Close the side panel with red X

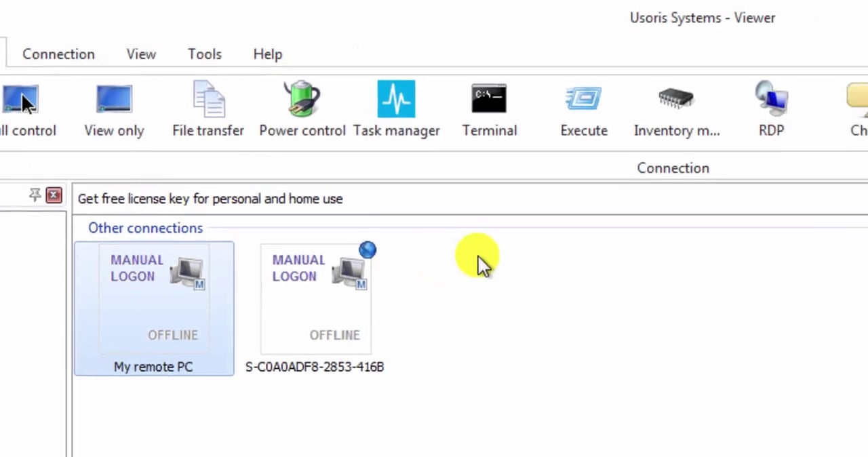coord(54,196)
